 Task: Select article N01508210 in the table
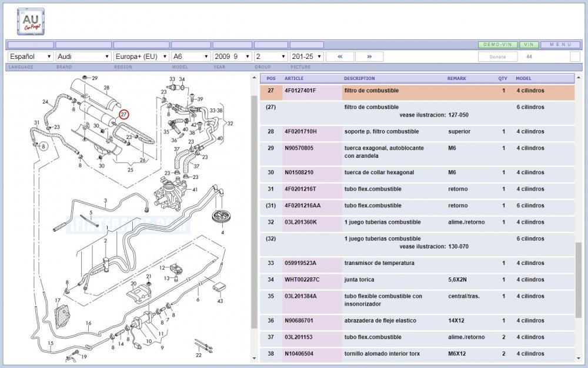[x=300, y=173]
